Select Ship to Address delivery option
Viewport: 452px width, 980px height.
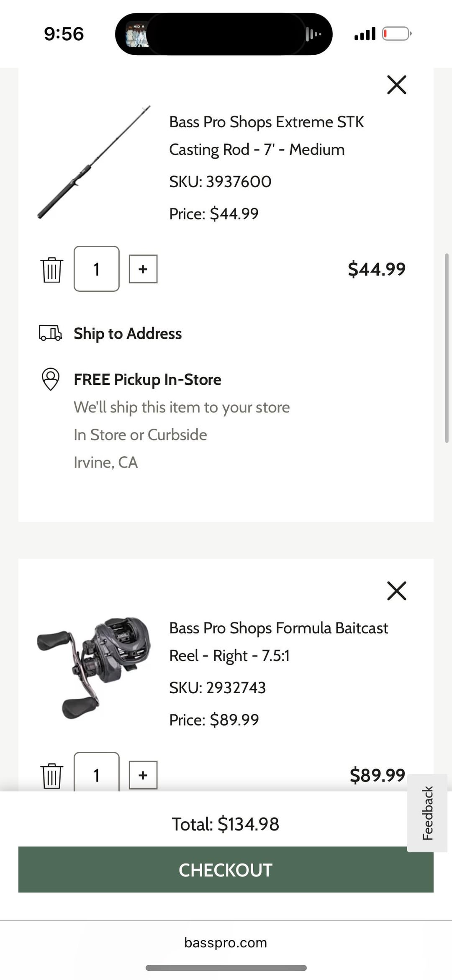coord(128,334)
